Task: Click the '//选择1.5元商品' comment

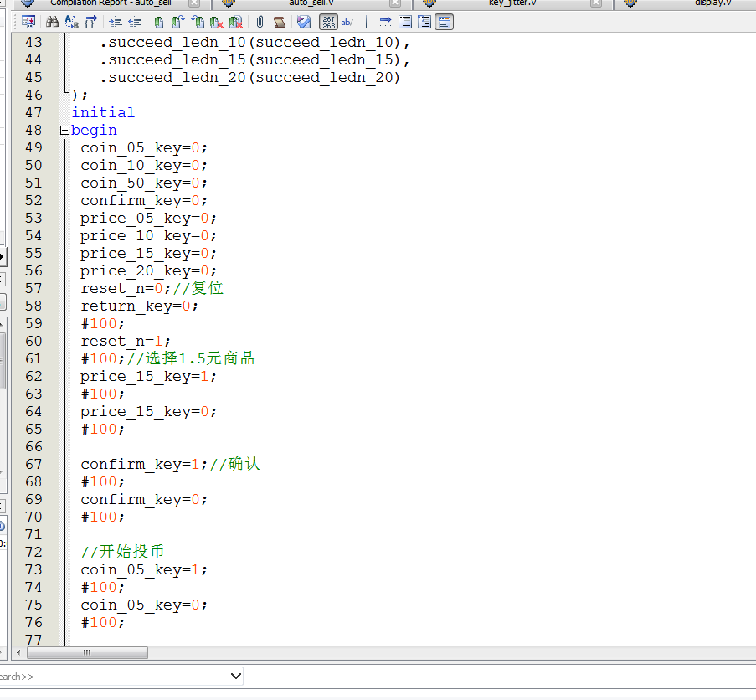Action: (190, 358)
